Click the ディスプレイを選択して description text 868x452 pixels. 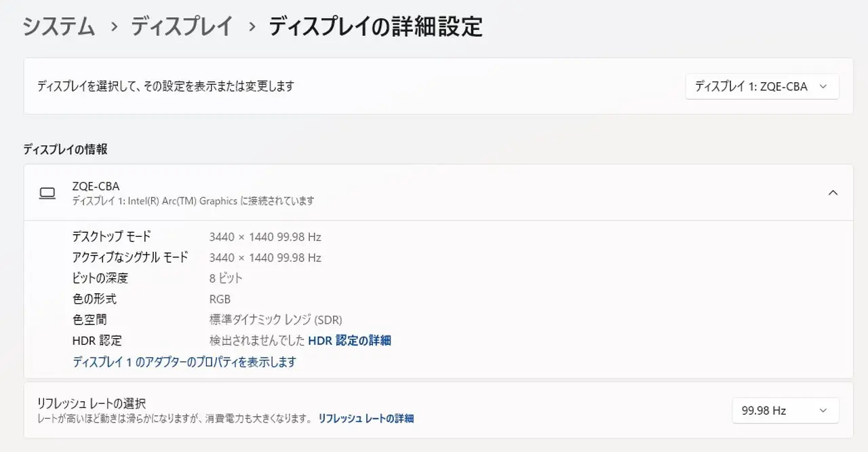pos(165,86)
